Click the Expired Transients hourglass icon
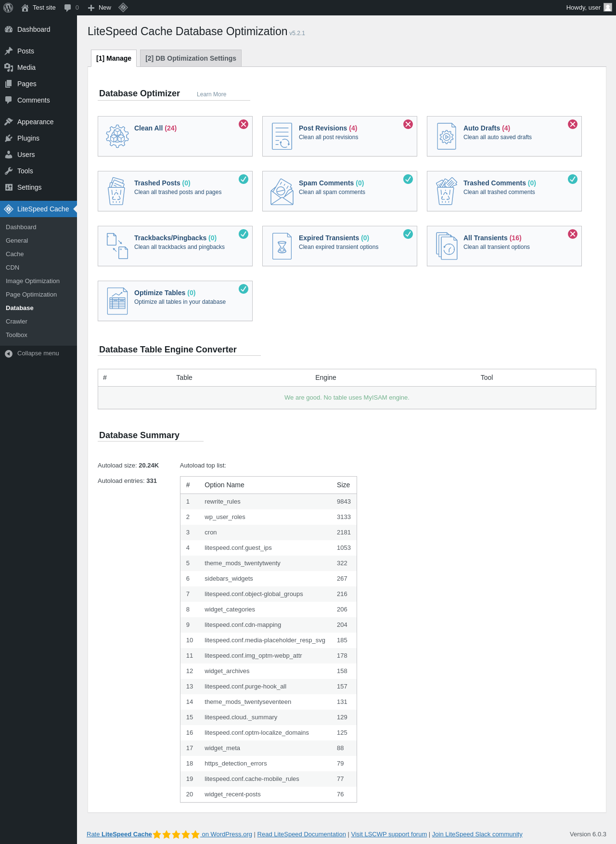 pos(282,246)
